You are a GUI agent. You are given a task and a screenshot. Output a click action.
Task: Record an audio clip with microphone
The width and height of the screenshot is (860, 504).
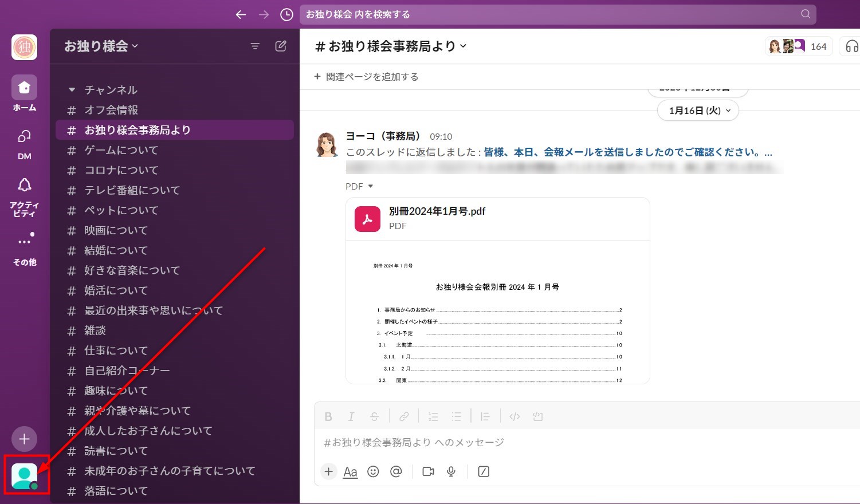click(451, 471)
